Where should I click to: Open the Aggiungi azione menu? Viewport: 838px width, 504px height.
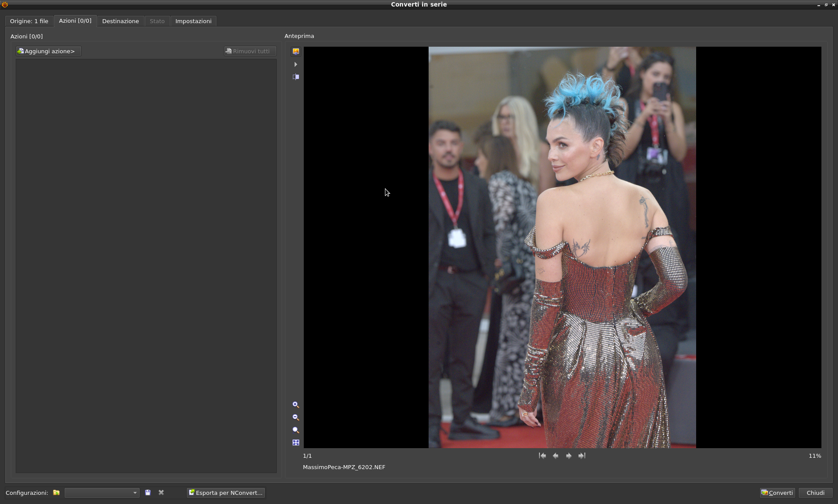(48, 51)
